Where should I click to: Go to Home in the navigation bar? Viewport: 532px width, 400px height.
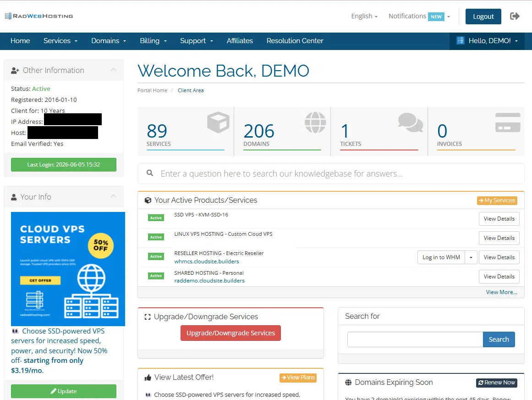(20, 41)
